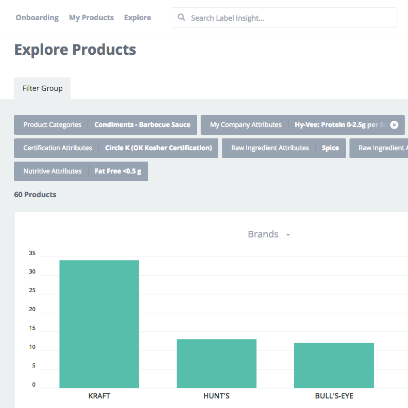Click the BULL'S-EYE axis label
This screenshot has height=408, width=408.
pos(334,396)
